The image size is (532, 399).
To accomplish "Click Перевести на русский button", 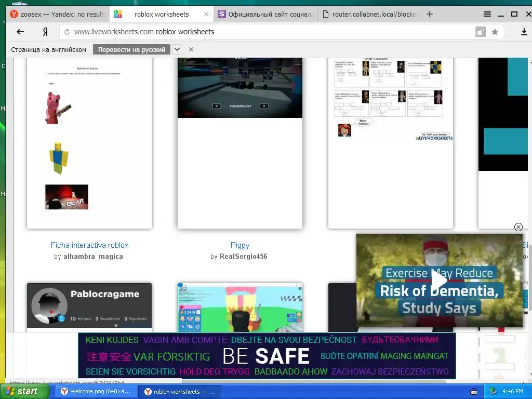I will point(131,49).
